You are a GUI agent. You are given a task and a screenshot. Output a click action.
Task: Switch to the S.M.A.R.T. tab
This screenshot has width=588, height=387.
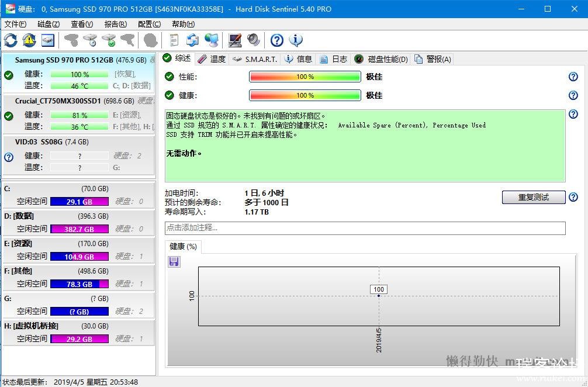coord(255,59)
